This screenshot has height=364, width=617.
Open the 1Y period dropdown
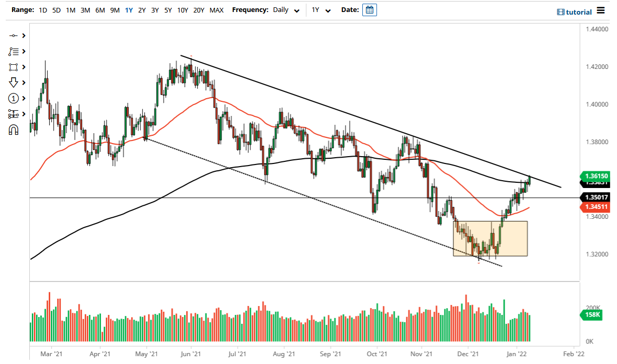click(322, 10)
